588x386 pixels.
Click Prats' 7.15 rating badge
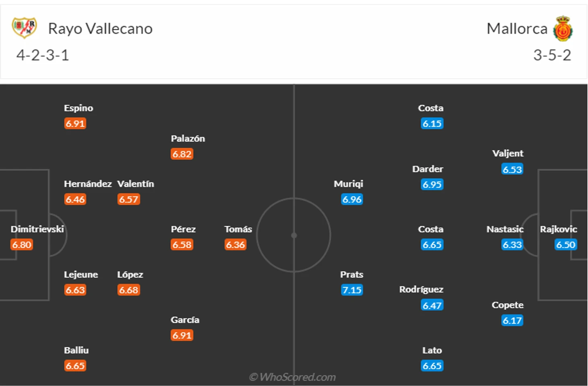point(352,290)
